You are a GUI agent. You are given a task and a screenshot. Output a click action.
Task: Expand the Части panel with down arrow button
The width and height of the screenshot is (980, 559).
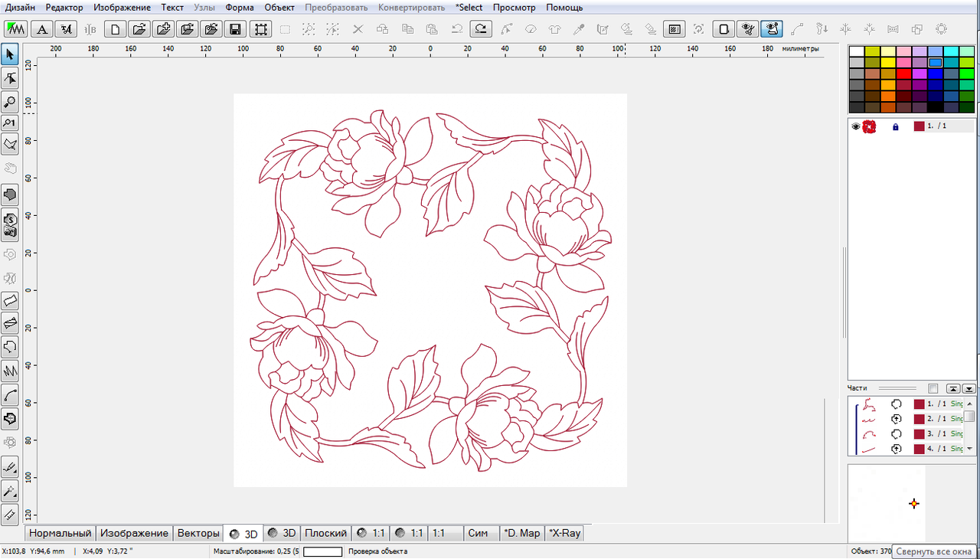pos(969,388)
